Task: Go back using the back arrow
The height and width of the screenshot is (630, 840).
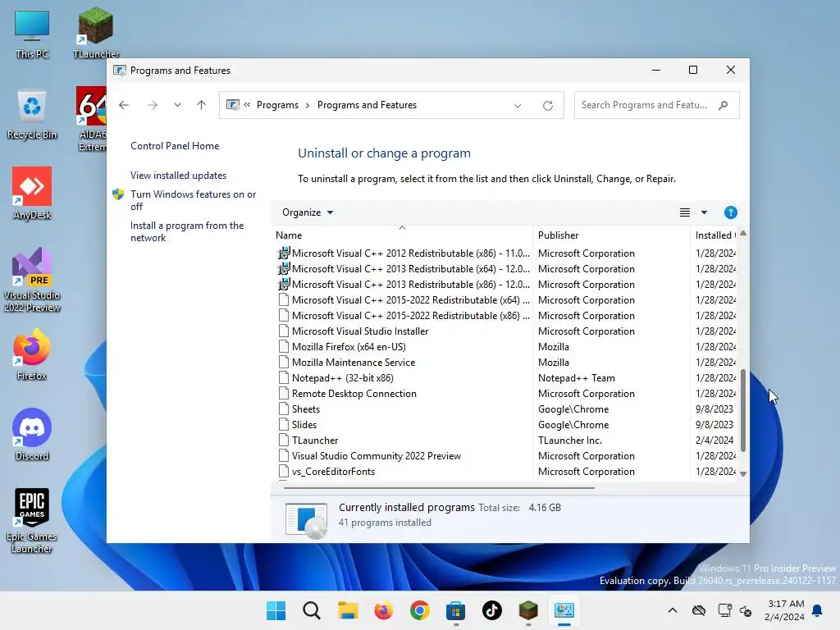Action: point(124,105)
